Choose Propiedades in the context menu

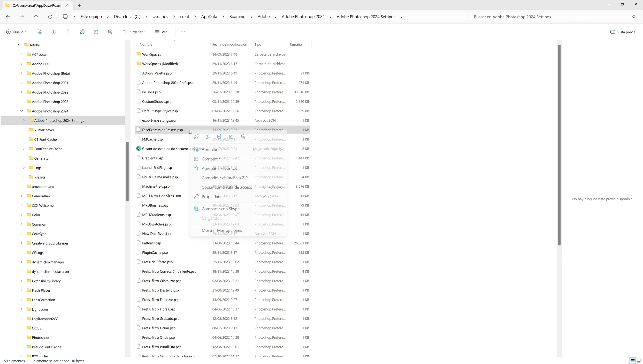pyautogui.click(x=238, y=197)
